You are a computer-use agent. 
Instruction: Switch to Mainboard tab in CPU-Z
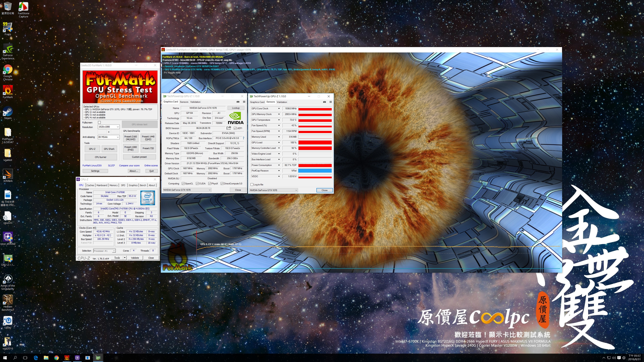click(x=102, y=185)
